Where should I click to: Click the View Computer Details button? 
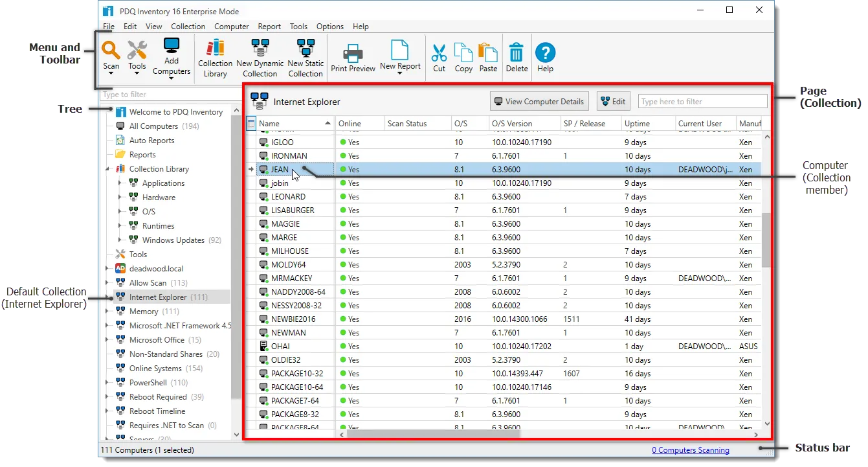[x=539, y=101]
